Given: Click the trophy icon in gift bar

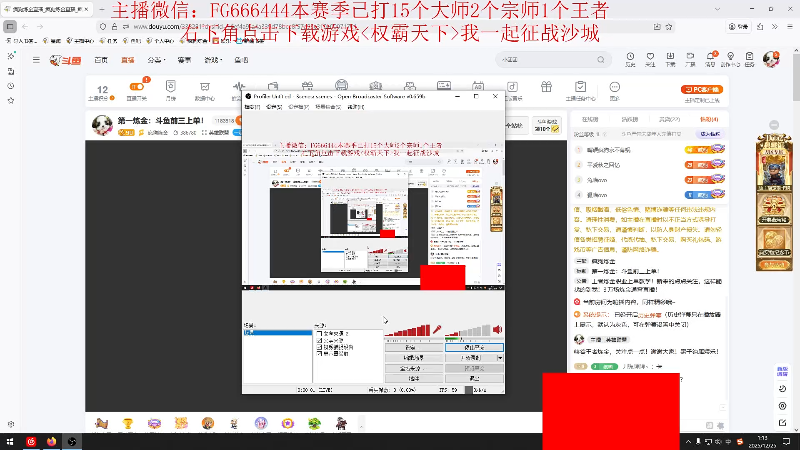Looking at the screenshot, I should coord(128,423).
